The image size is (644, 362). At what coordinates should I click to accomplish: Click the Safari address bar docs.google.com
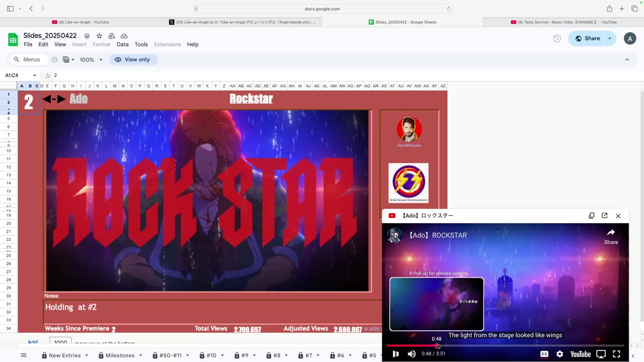click(x=322, y=9)
